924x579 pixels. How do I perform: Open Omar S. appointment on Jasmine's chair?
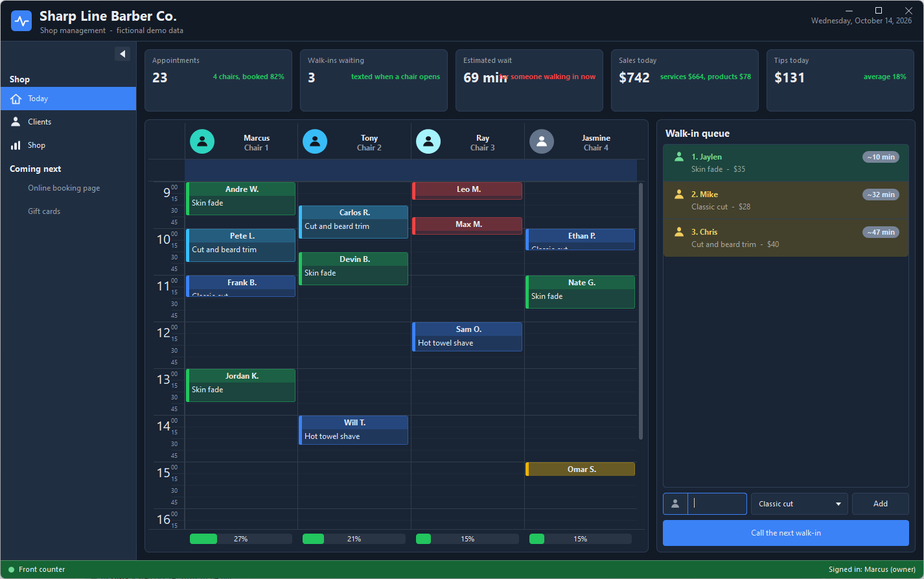coord(580,469)
